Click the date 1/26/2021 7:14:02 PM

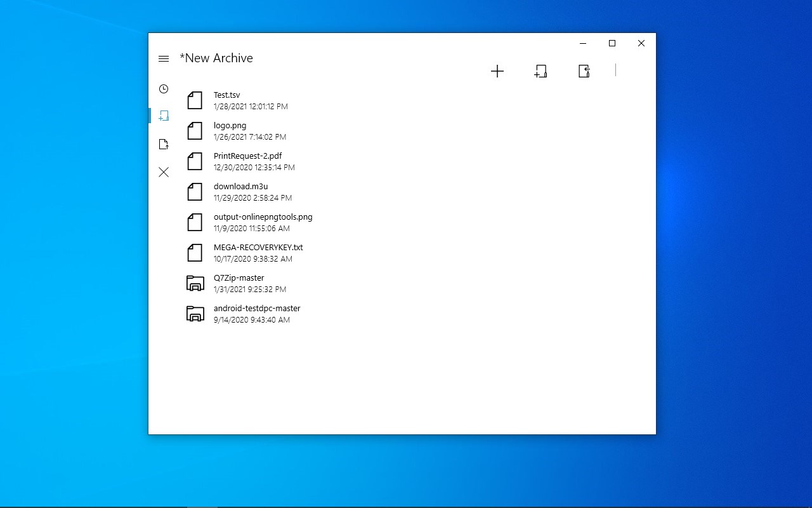(250, 137)
